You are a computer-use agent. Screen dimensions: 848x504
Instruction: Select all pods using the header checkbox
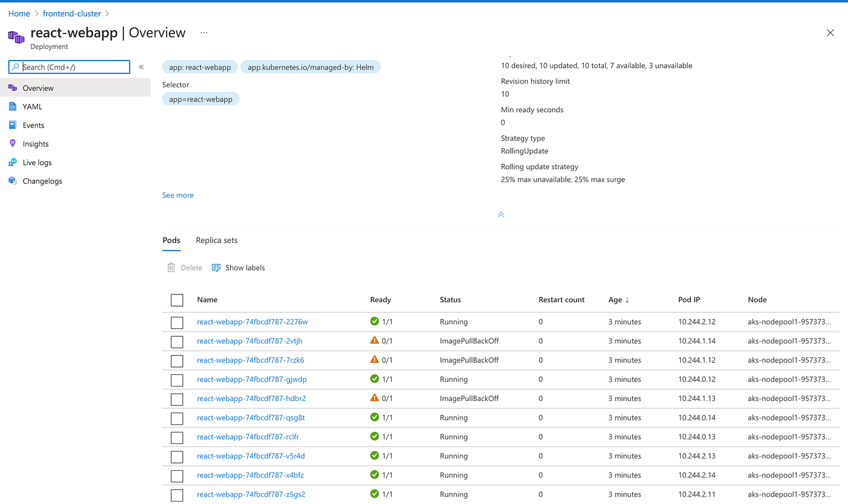[176, 300]
